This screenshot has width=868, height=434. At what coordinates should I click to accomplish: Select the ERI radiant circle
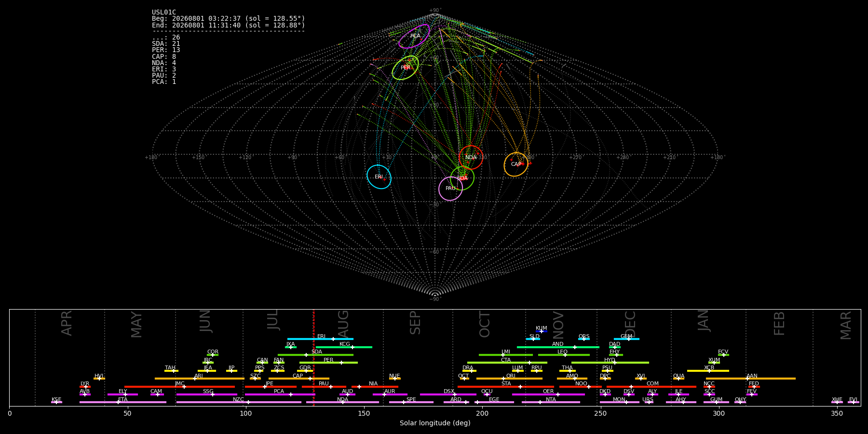(x=379, y=177)
